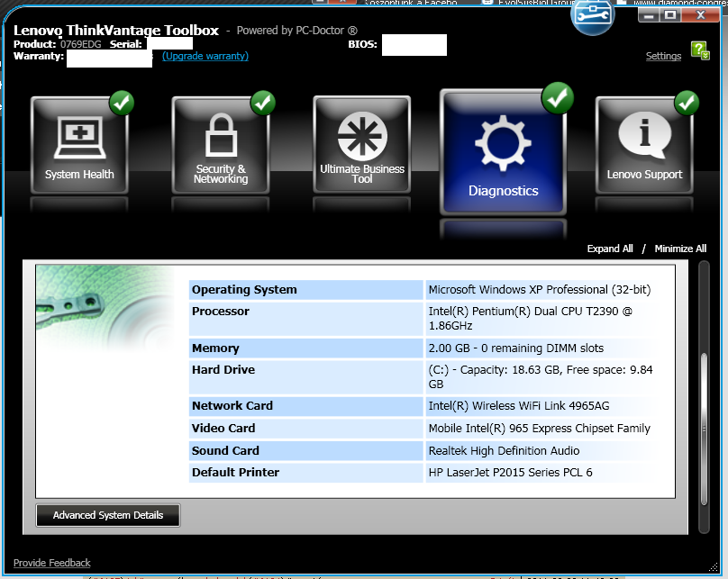Screen dimensions: 728x579
Task: Click the 'Intel(R) Pentium(R) Dual CPU T2390' value
Action: click(530, 318)
